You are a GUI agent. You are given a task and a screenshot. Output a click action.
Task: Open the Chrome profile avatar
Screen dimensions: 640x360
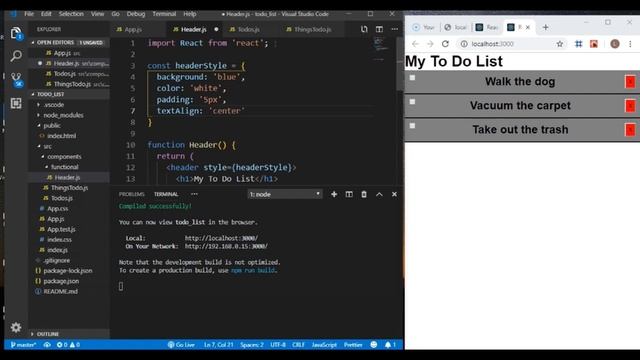tap(615, 44)
